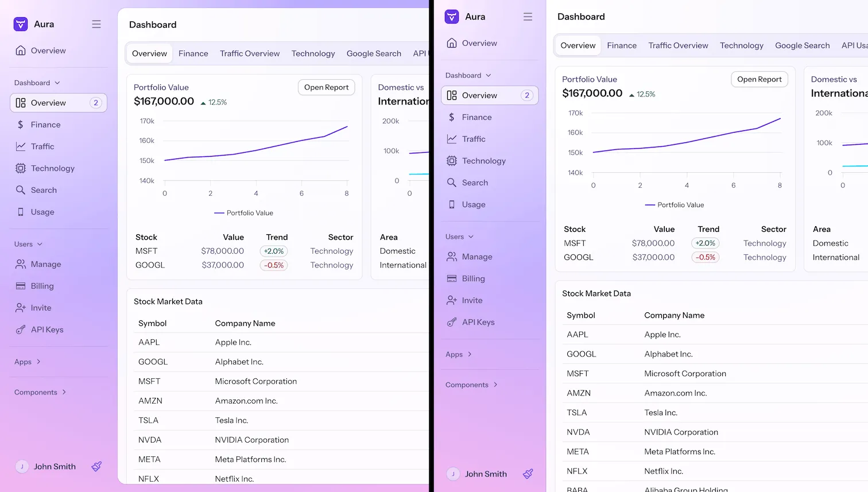Screen dimensions: 868x492
Task: Click the add-user icon next to Invite in the right window
Action: (452, 300)
